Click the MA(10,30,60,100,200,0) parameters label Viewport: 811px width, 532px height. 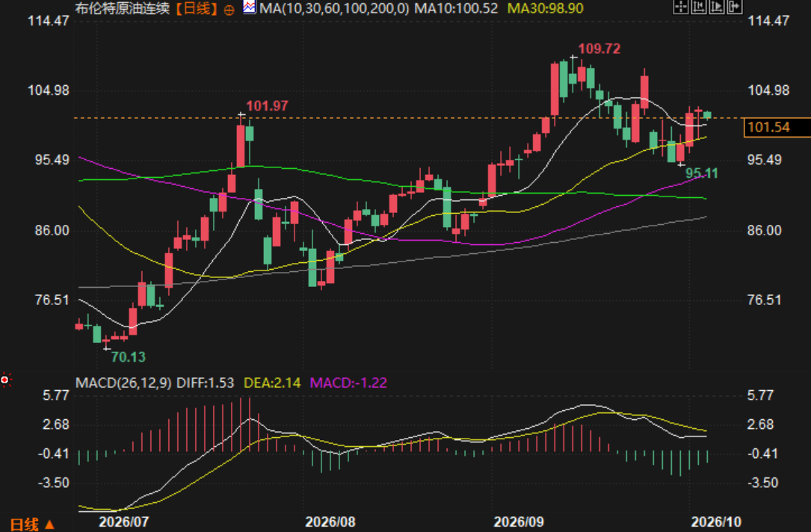click(334, 8)
